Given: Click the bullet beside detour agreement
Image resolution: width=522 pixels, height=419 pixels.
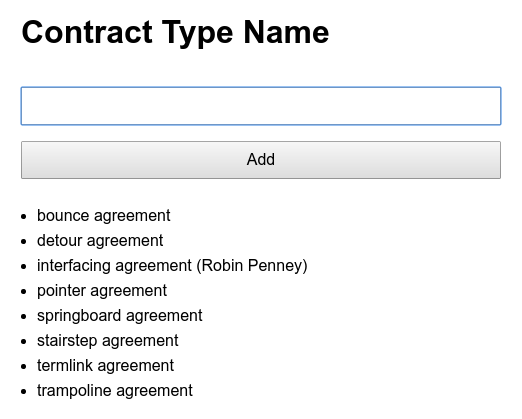Looking at the screenshot, I should [x=23, y=242].
